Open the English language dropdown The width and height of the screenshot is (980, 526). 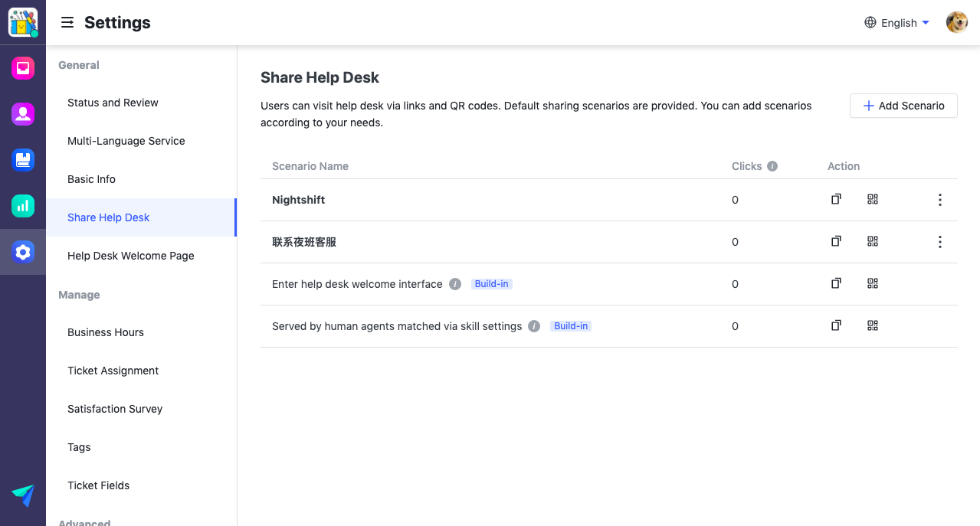pos(896,23)
